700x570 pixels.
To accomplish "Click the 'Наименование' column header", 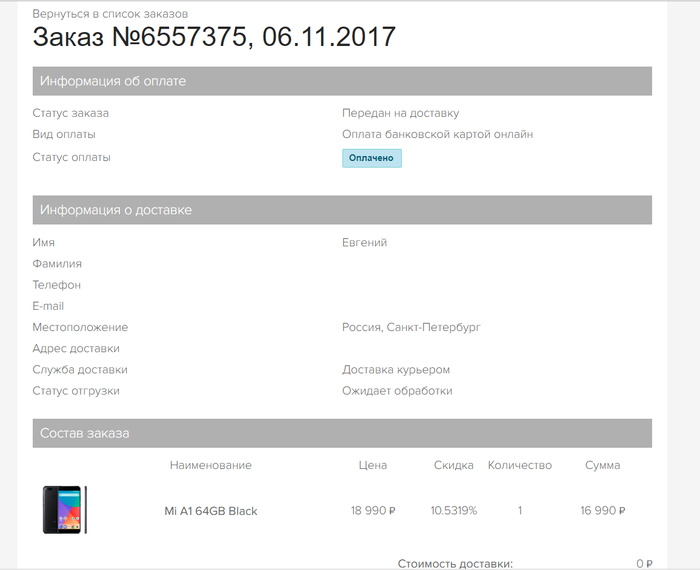I will tap(211, 465).
